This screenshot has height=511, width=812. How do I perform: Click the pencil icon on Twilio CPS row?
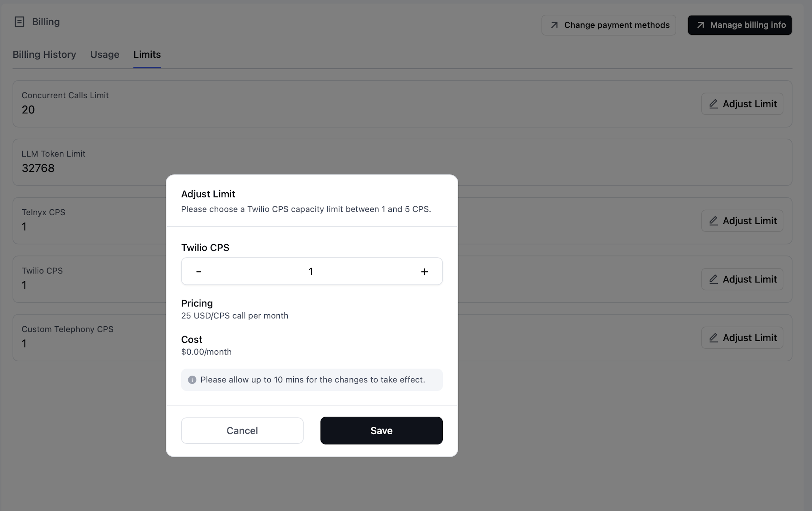(x=713, y=279)
